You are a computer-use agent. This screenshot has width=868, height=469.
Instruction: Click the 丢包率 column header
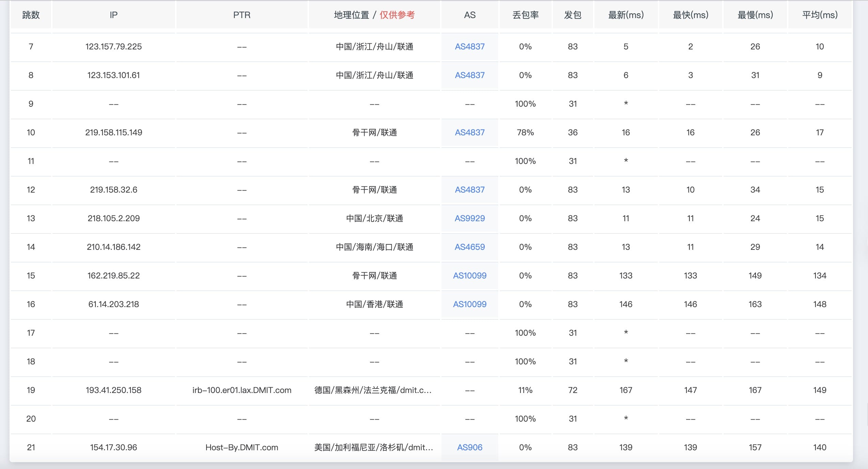click(525, 15)
